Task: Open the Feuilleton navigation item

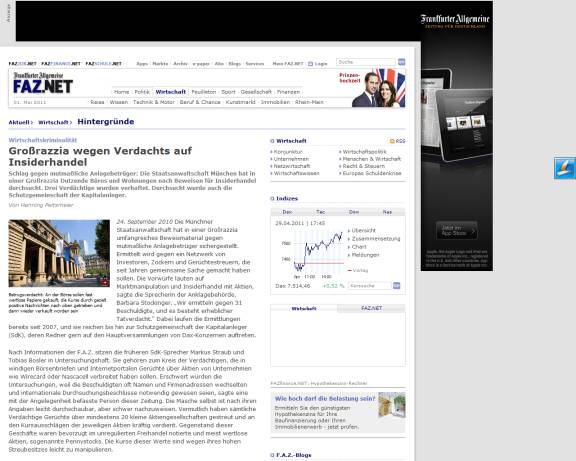Action: pyautogui.click(x=204, y=92)
